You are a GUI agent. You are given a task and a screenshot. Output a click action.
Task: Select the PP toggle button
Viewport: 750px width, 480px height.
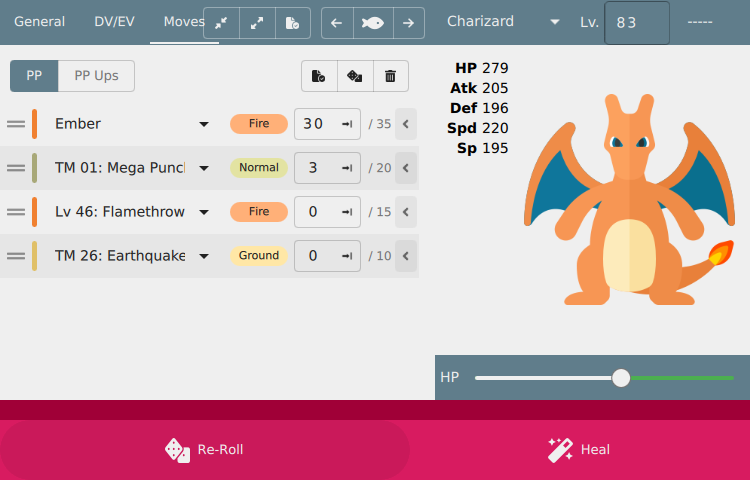click(34, 76)
